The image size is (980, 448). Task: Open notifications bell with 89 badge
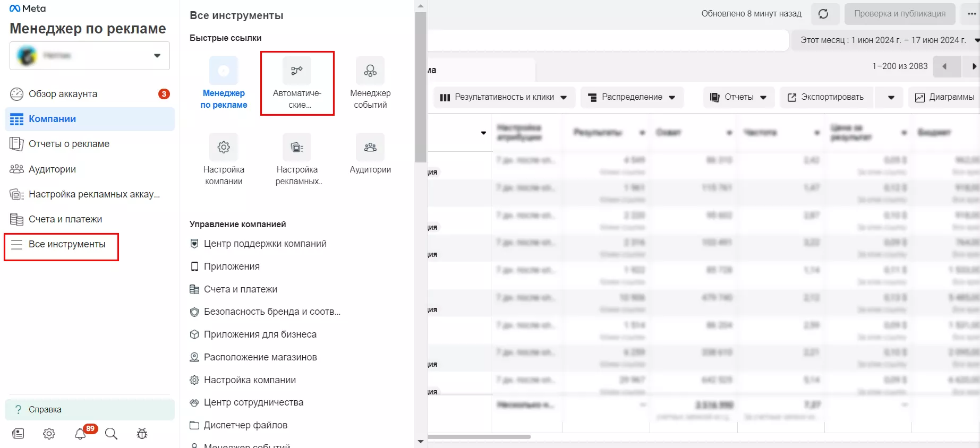81,434
